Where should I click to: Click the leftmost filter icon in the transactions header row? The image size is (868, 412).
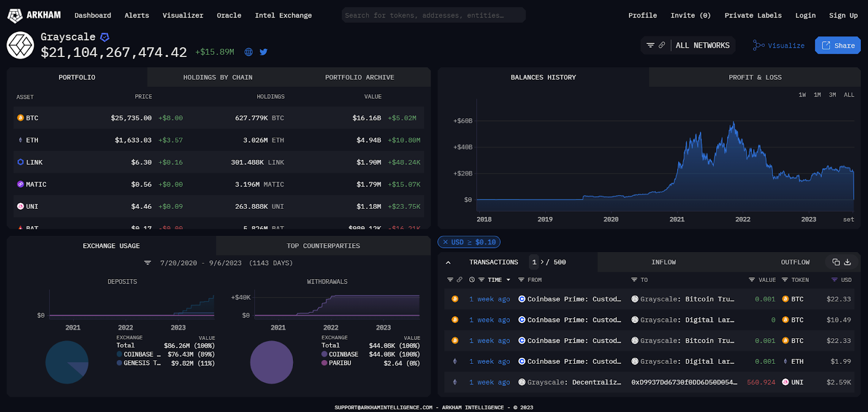point(450,280)
